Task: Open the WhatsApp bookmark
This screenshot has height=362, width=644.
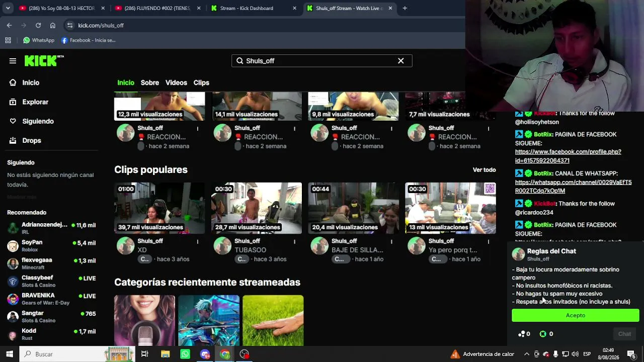Action: (x=39, y=40)
